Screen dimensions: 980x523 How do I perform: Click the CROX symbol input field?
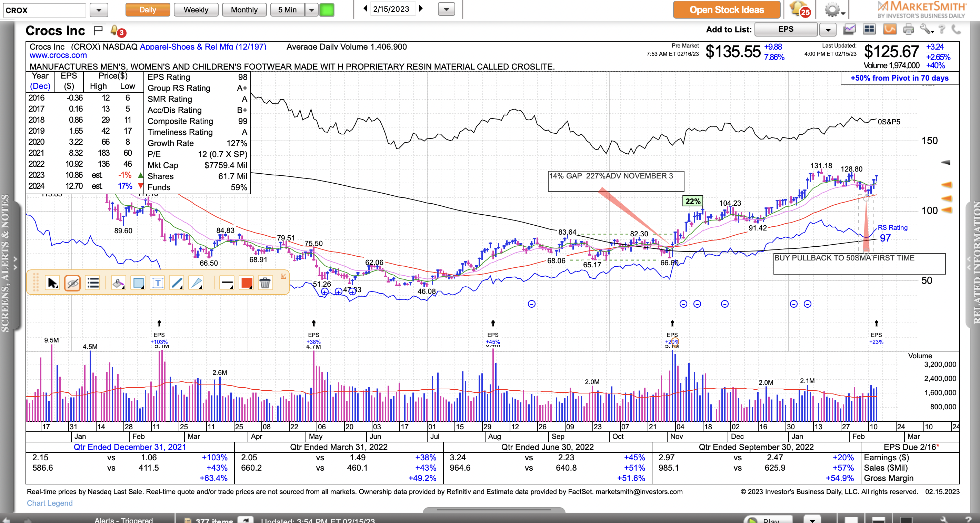(44, 10)
